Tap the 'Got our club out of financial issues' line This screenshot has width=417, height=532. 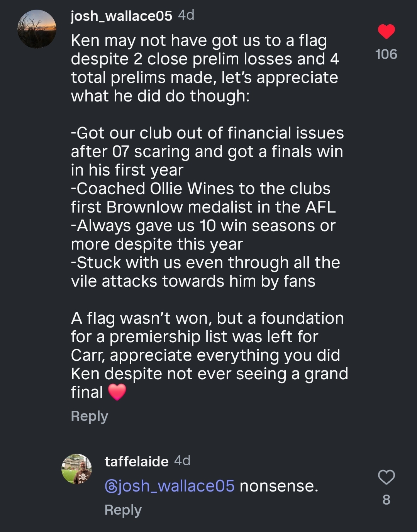(207, 133)
